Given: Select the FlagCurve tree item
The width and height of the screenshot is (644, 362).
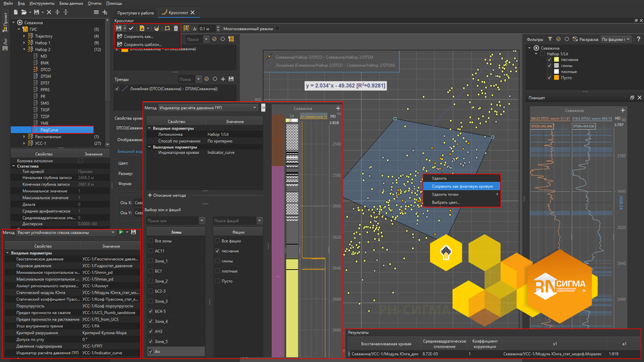Looking at the screenshot, I should coord(49,129).
